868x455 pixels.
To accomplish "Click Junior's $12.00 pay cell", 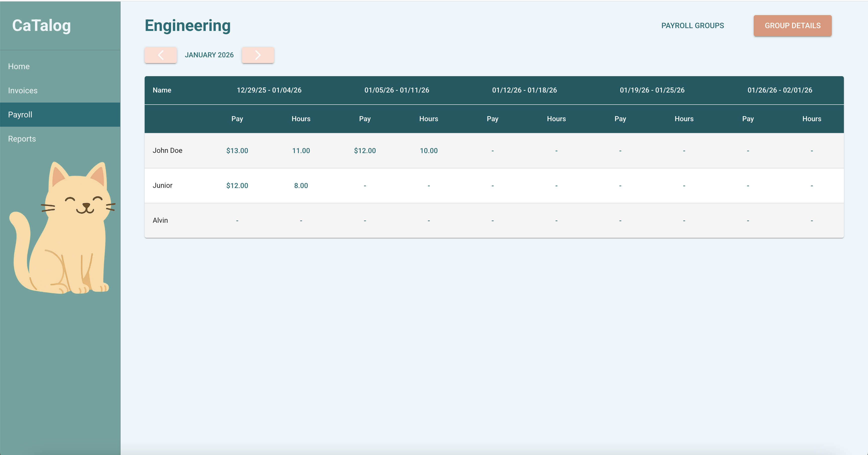I will pyautogui.click(x=237, y=186).
